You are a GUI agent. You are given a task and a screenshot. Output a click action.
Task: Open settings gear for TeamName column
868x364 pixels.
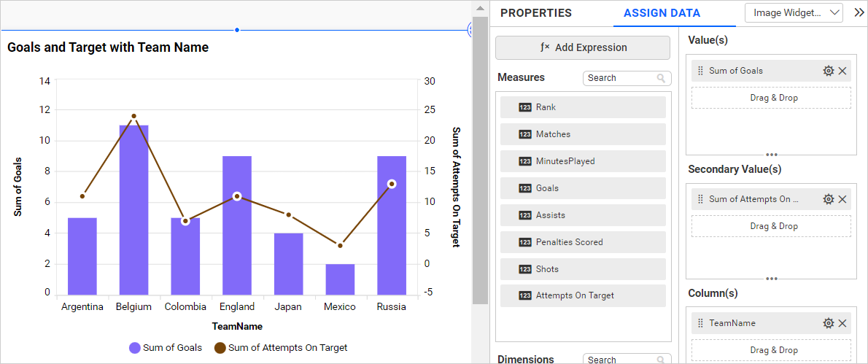tap(828, 323)
